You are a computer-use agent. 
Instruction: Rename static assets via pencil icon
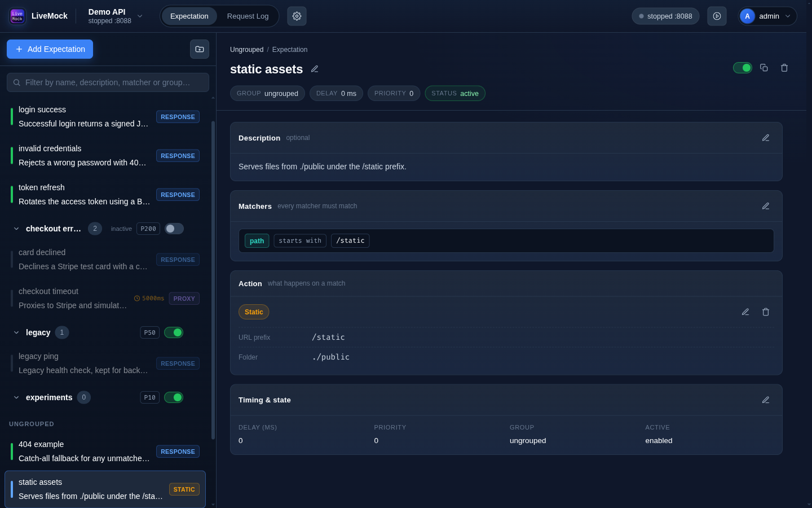pos(315,69)
